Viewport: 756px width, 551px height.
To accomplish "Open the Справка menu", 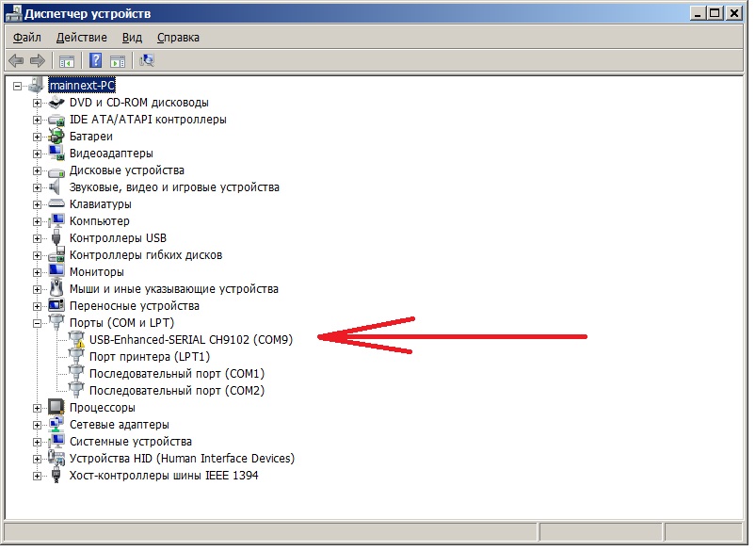I will (x=178, y=38).
